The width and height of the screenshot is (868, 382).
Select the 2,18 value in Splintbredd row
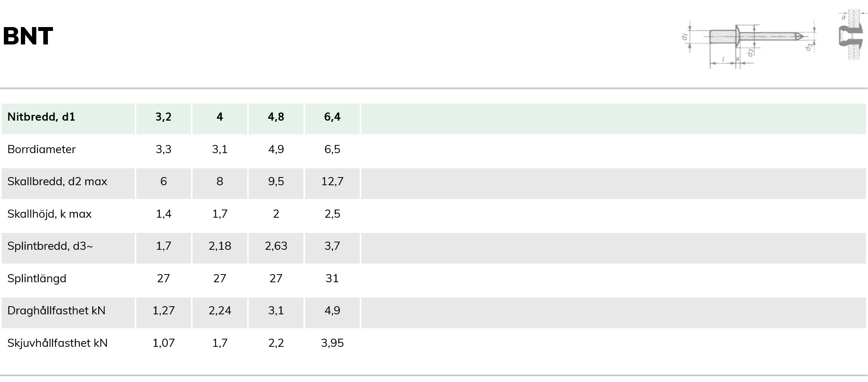pyautogui.click(x=220, y=246)
